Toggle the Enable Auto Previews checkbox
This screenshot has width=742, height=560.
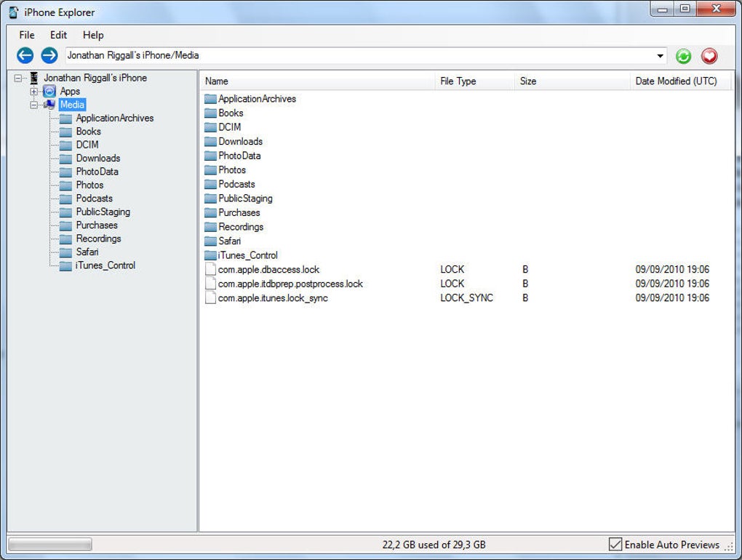[x=615, y=545]
